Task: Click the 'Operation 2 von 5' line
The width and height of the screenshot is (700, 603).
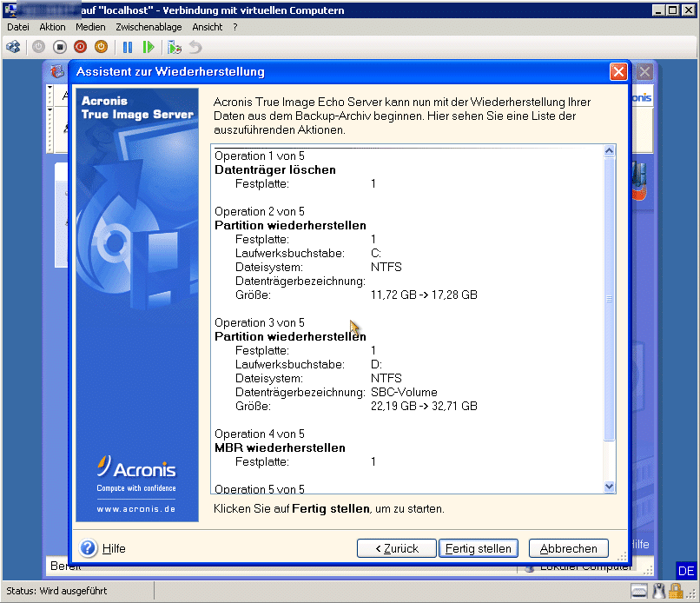Action: (x=260, y=211)
